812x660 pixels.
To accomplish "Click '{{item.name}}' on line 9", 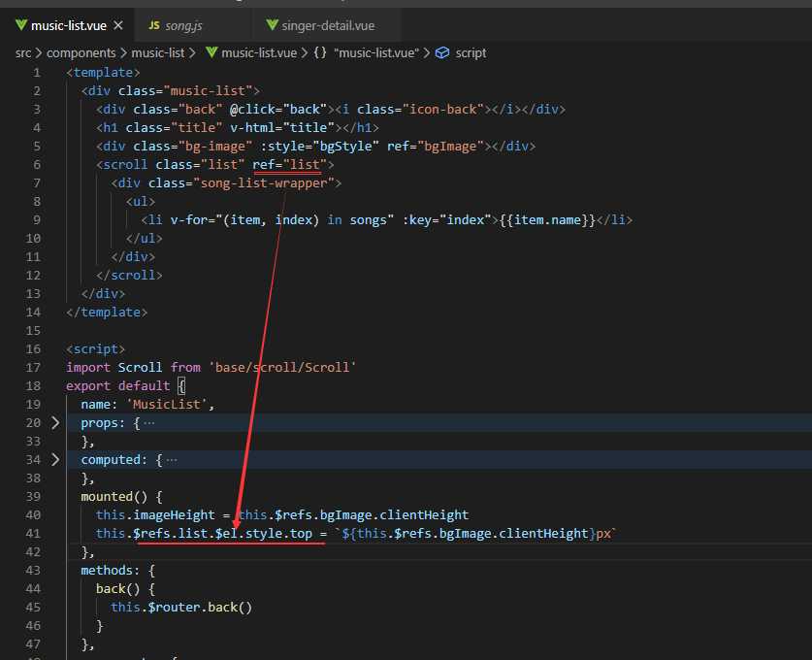I will (x=547, y=219).
